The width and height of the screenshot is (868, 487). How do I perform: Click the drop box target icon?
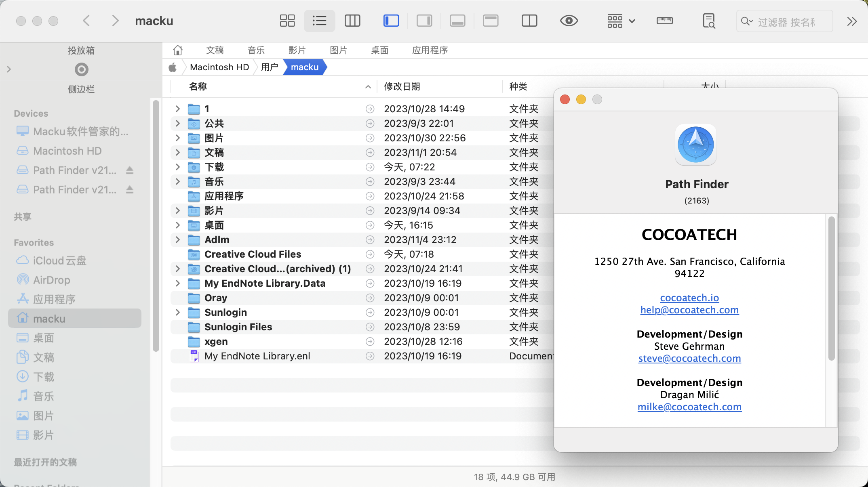tap(81, 69)
